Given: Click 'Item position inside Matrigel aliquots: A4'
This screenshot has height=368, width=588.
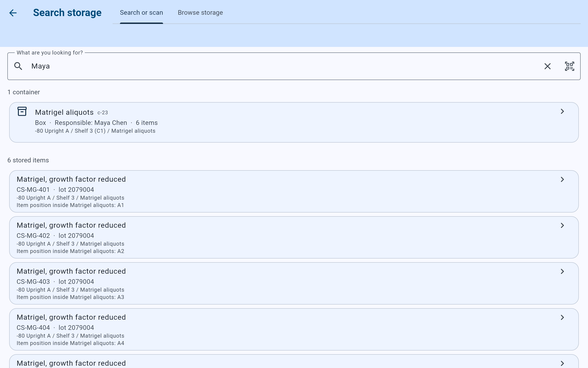Looking at the screenshot, I should [70, 343].
